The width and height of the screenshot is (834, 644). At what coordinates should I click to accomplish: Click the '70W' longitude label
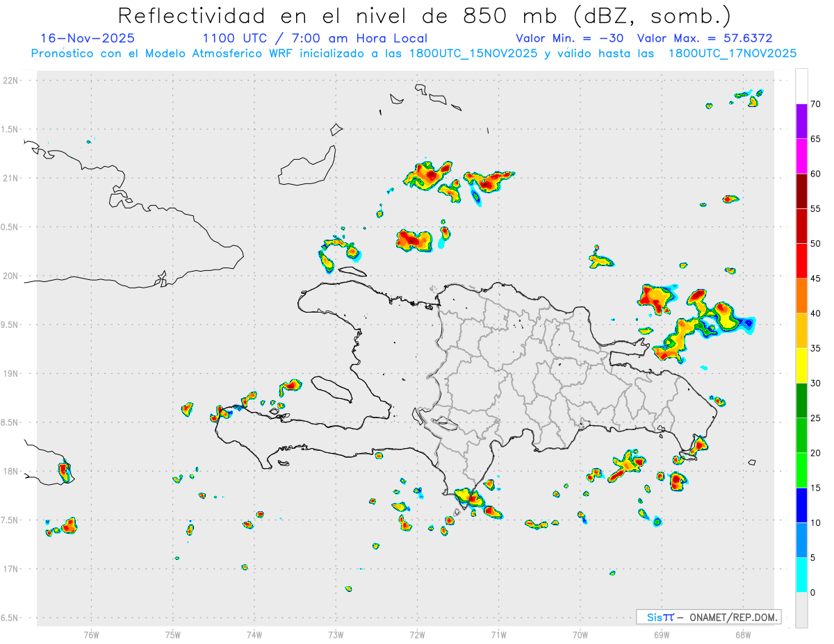coord(580,634)
